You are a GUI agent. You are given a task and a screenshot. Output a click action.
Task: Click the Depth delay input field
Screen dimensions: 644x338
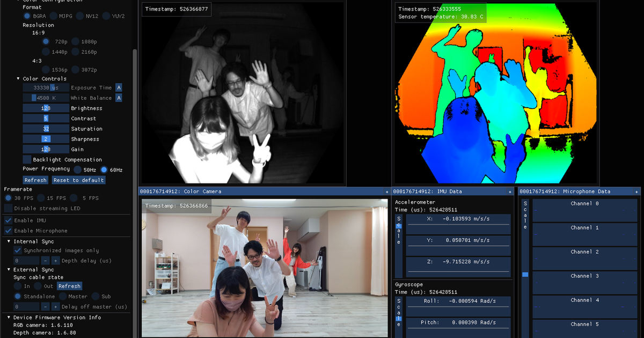click(27, 261)
